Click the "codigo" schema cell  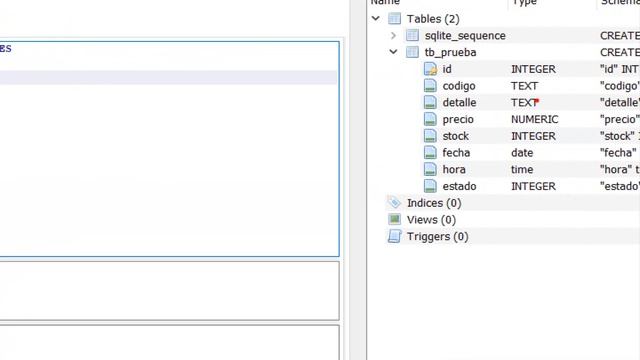tap(620, 86)
